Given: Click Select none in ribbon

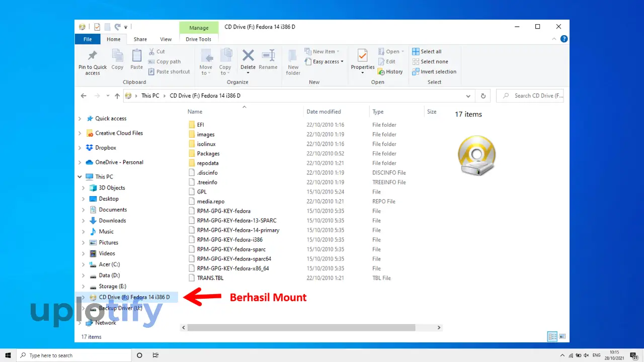Looking at the screenshot, I should pos(430,61).
